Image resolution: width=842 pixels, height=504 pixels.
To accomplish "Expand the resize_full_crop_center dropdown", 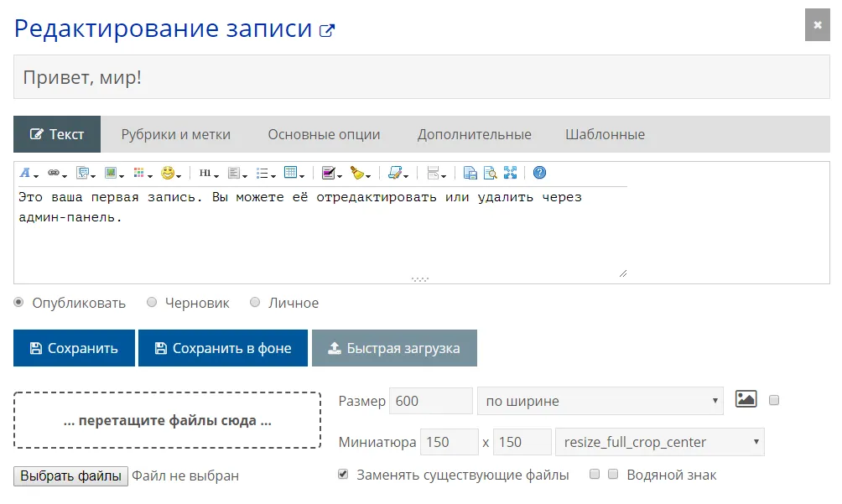I will pyautogui.click(x=659, y=442).
